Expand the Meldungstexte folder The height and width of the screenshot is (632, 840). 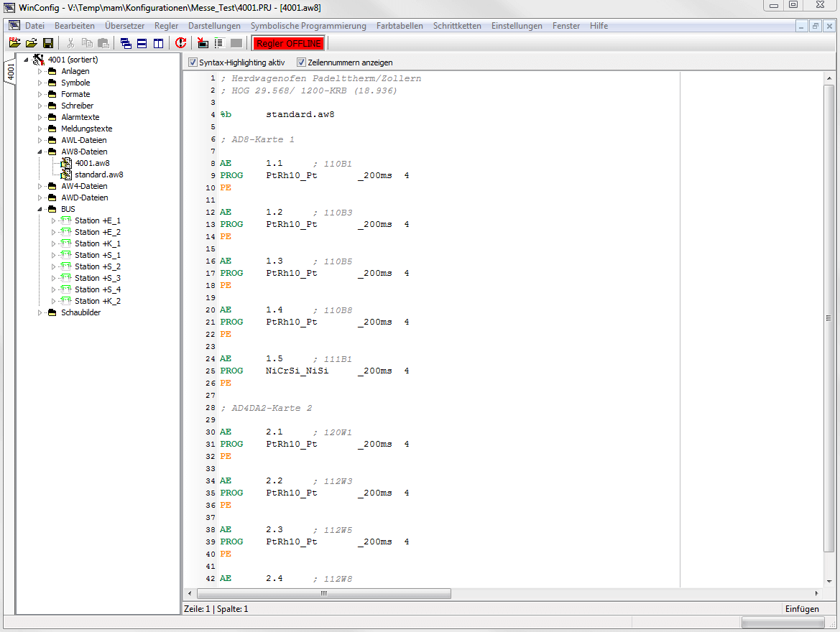click(40, 129)
